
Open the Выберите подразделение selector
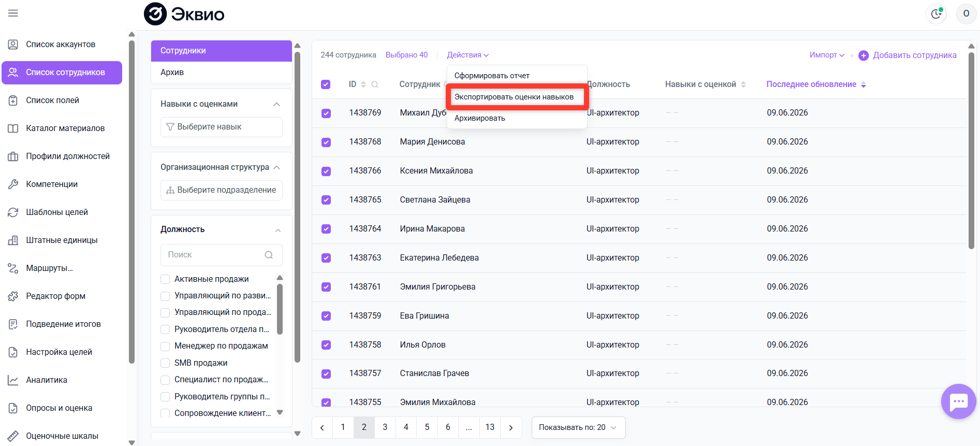point(222,190)
